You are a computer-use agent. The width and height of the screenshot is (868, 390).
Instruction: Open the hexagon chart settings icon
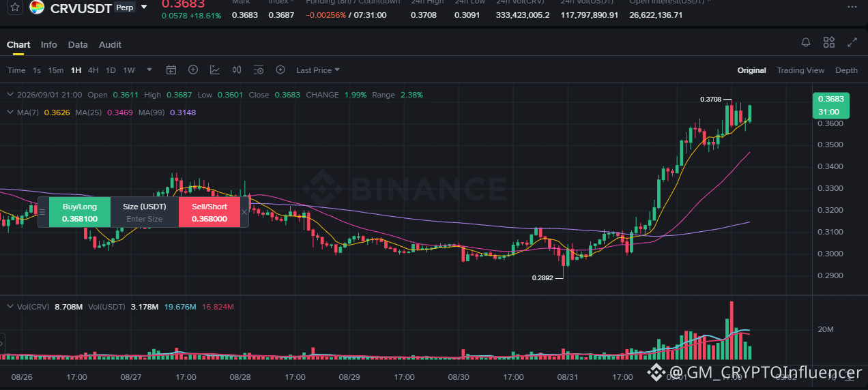point(280,70)
